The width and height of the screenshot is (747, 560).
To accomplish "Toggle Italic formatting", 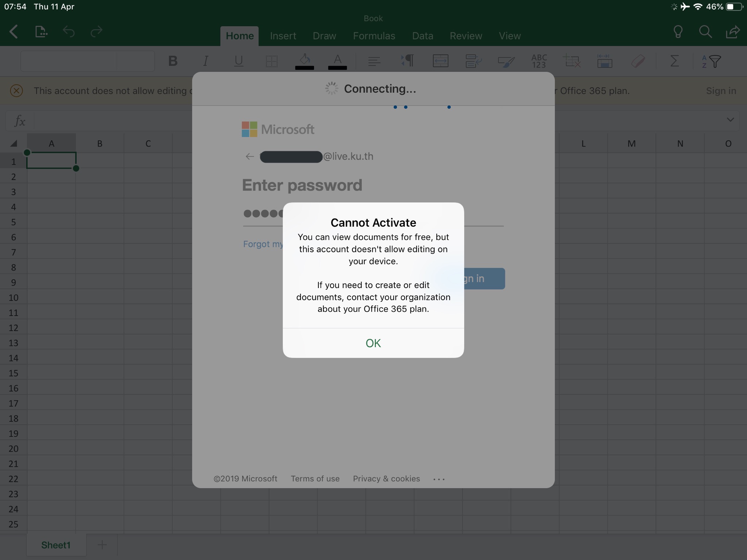I will 206,61.
